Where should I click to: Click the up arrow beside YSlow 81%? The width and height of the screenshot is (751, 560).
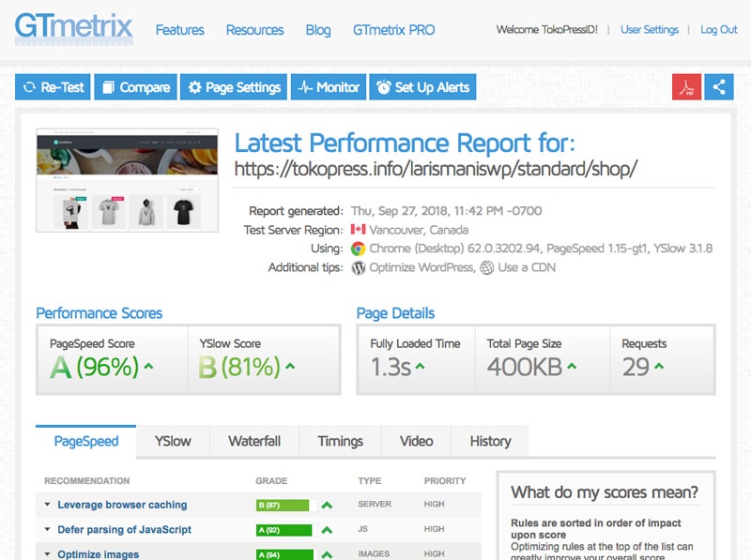[290, 366]
